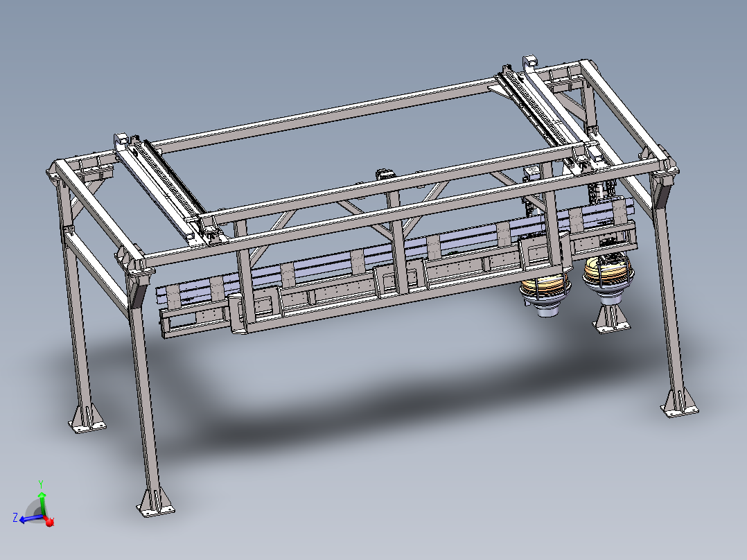
Task: Select the free-standing pedestal under the right gripper head
Action: 611,318
